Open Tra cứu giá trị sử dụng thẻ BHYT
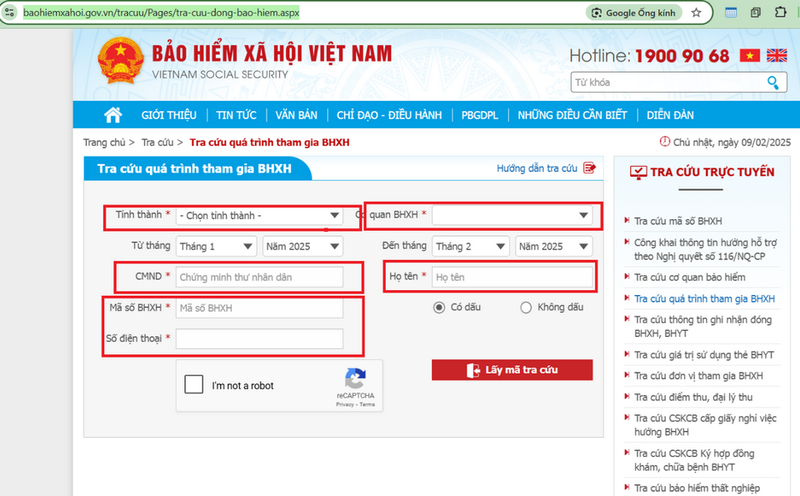Image resolution: width=800 pixels, height=496 pixels. tap(704, 355)
